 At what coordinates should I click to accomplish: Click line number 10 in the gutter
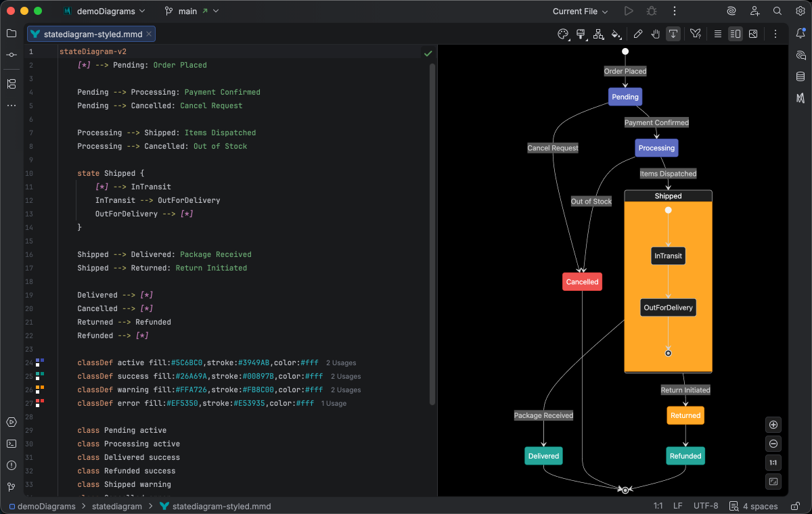click(30, 173)
